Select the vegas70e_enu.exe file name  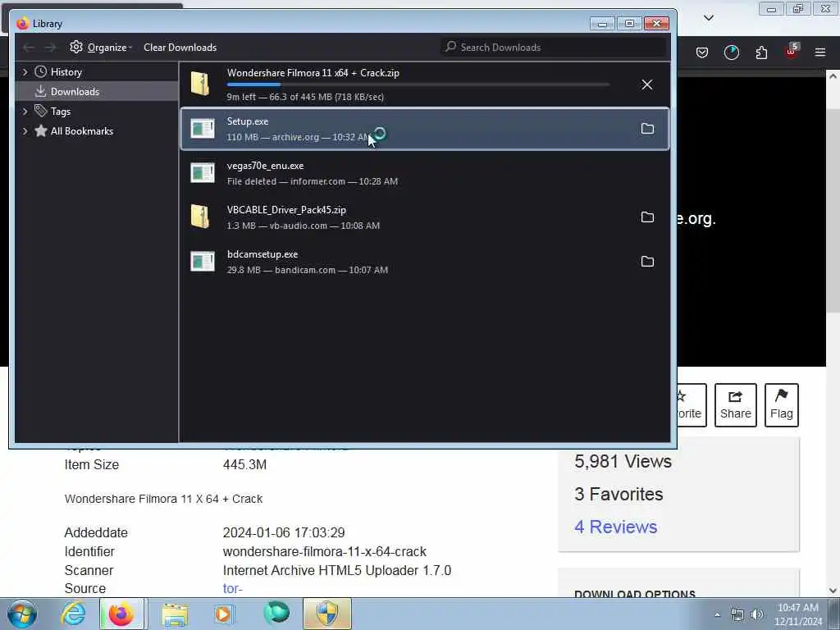pyautogui.click(x=265, y=166)
